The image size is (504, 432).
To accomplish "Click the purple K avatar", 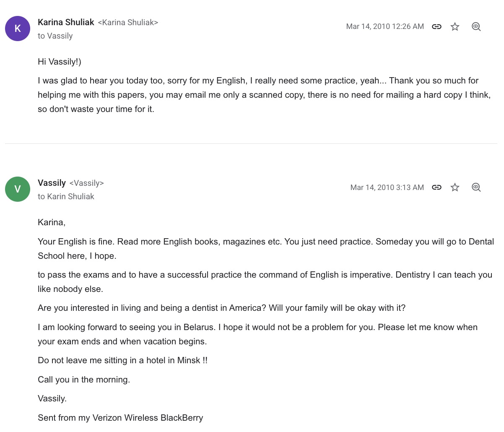I will tap(18, 29).
